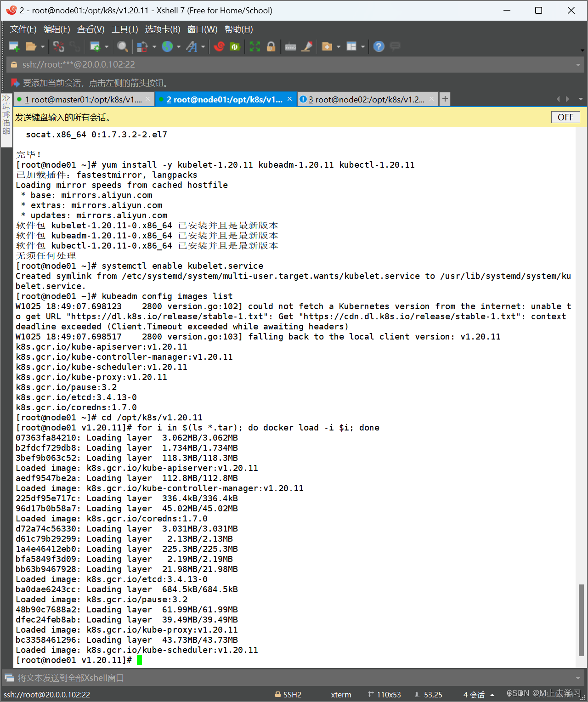Click the xterm status bar entry
This screenshot has width=588, height=702.
click(x=341, y=695)
